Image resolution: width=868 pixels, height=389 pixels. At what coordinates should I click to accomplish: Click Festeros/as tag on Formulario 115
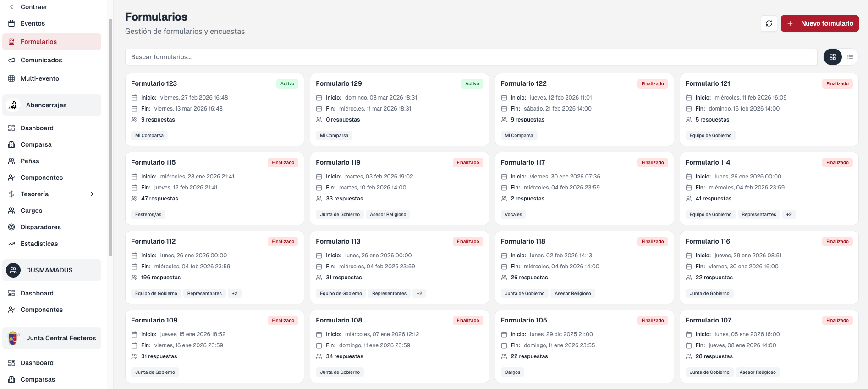point(148,214)
